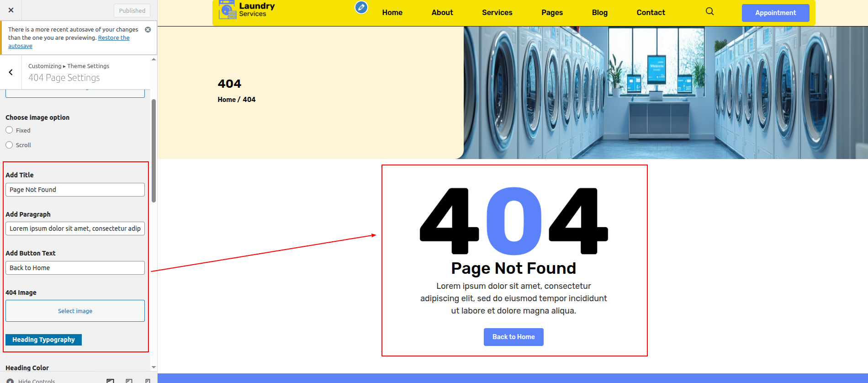Open the Heading Typography section
868x383 pixels.
pyautogui.click(x=43, y=340)
